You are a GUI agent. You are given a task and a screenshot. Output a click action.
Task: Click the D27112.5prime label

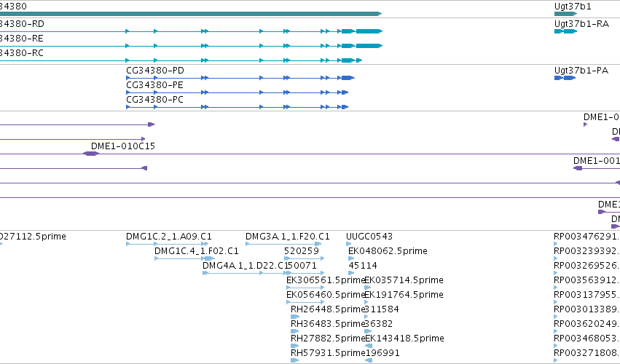click(x=34, y=237)
